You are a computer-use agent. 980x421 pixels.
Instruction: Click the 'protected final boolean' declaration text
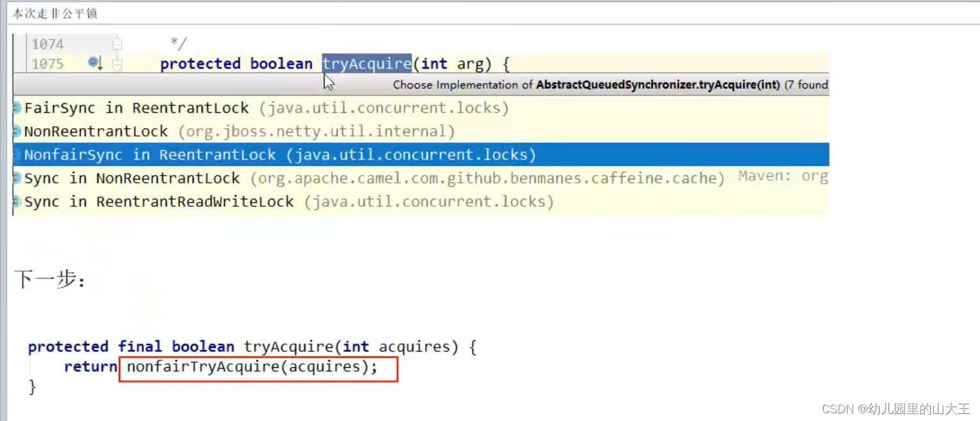tap(131, 347)
